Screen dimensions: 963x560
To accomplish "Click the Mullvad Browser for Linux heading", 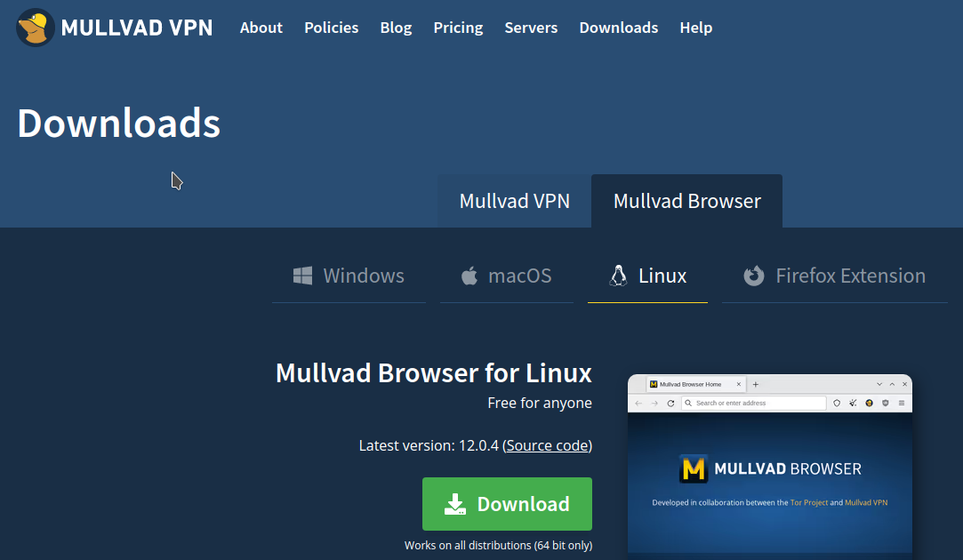I will pos(434,372).
